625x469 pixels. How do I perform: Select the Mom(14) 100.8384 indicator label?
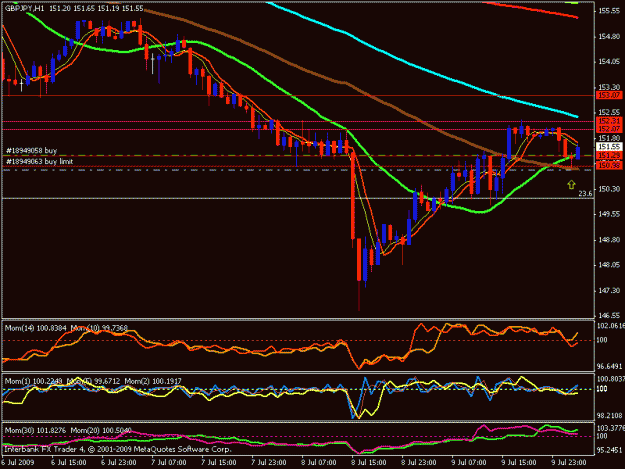[36, 328]
